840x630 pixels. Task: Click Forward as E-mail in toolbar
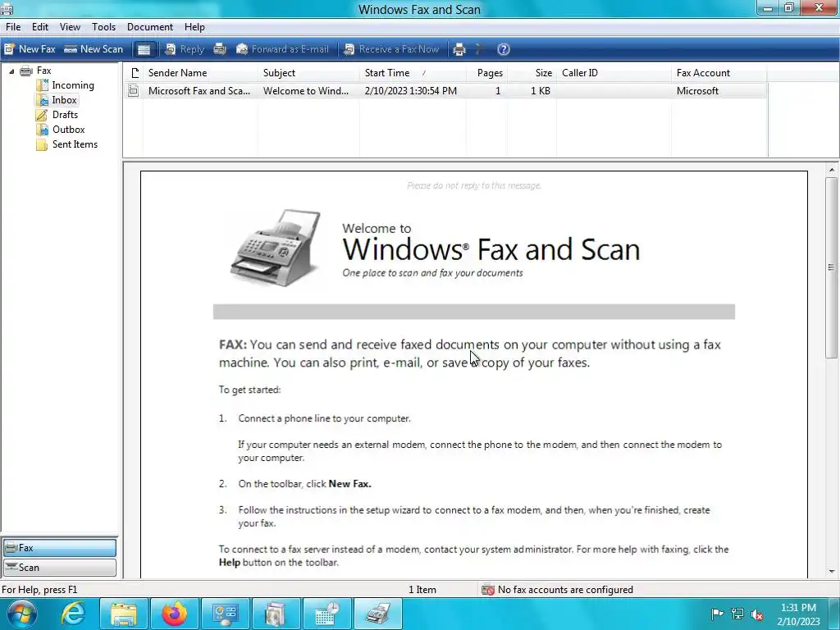pyautogui.click(x=282, y=49)
